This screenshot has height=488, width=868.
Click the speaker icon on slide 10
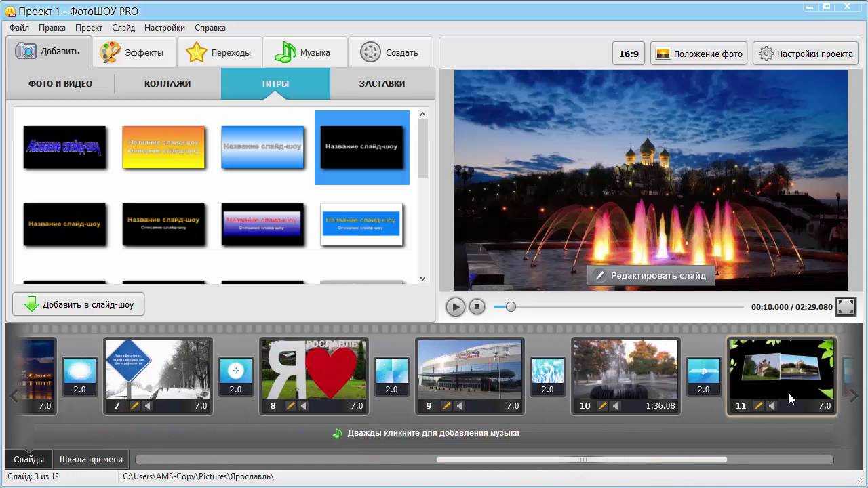click(x=616, y=406)
